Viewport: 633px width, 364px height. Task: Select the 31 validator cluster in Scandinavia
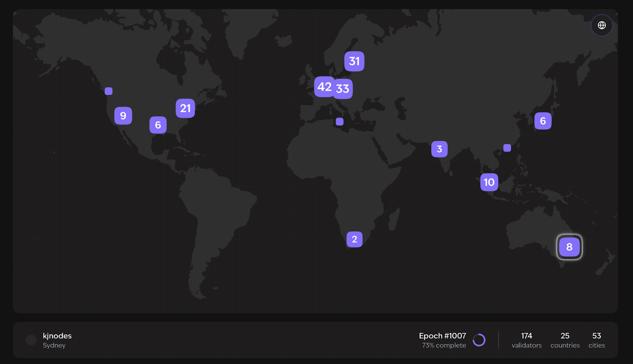[354, 61]
